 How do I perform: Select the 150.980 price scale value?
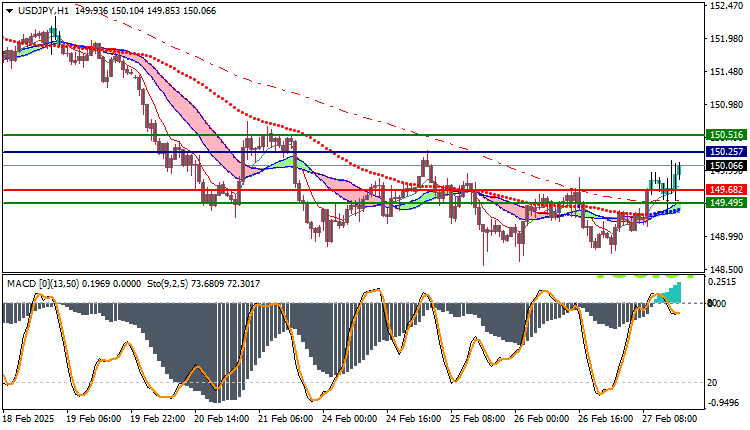click(x=727, y=105)
